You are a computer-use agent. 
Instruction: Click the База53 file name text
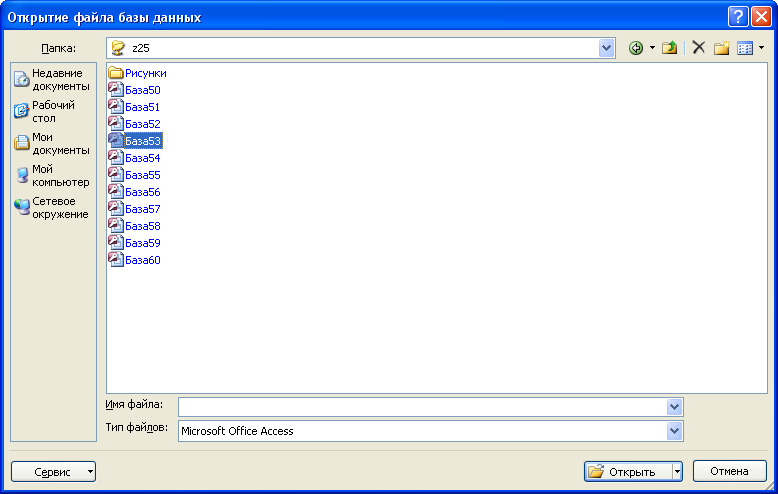point(143,141)
